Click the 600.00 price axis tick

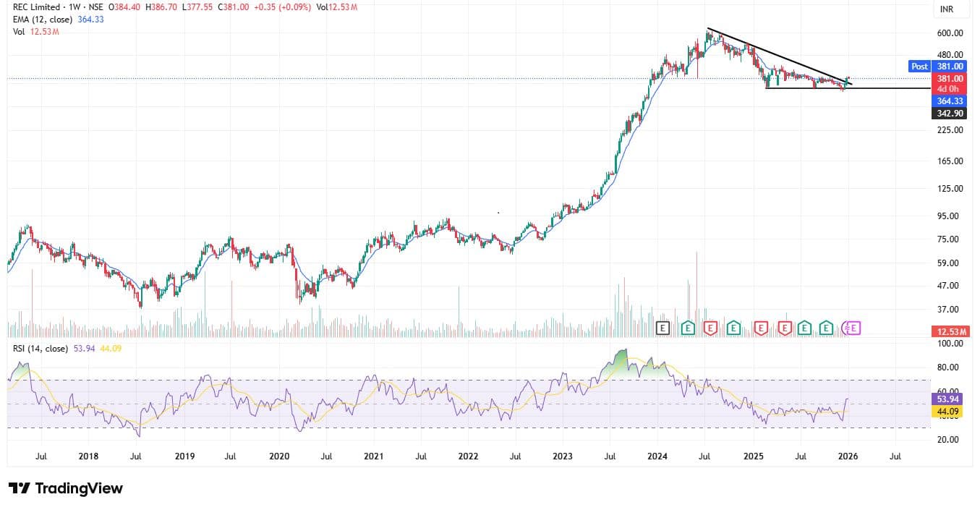(950, 33)
